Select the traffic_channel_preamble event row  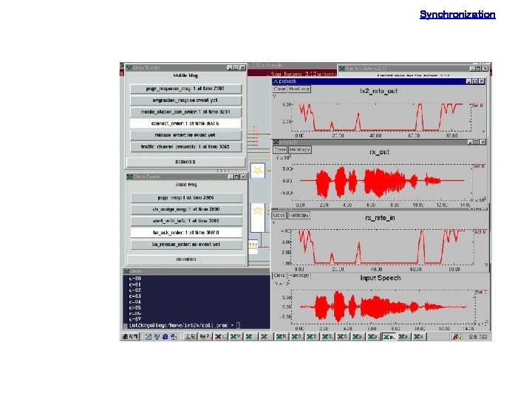(x=185, y=147)
